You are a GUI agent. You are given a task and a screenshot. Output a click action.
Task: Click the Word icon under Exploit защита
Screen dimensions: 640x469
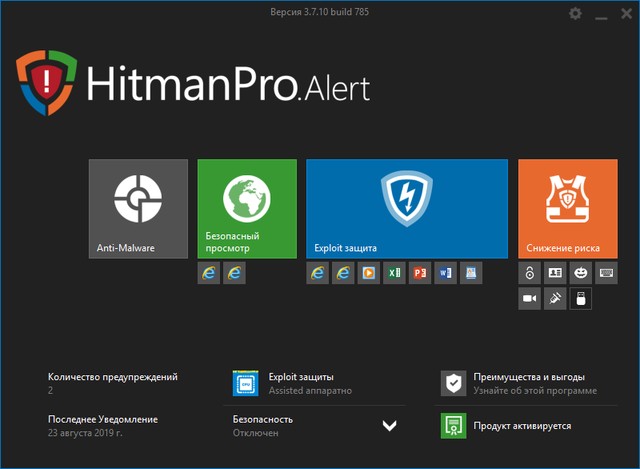[444, 272]
